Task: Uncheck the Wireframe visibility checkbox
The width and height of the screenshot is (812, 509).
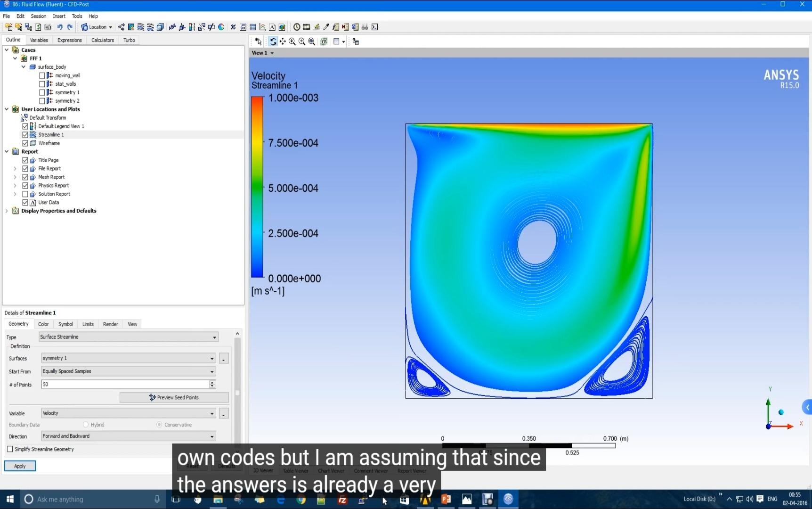Action: [25, 143]
